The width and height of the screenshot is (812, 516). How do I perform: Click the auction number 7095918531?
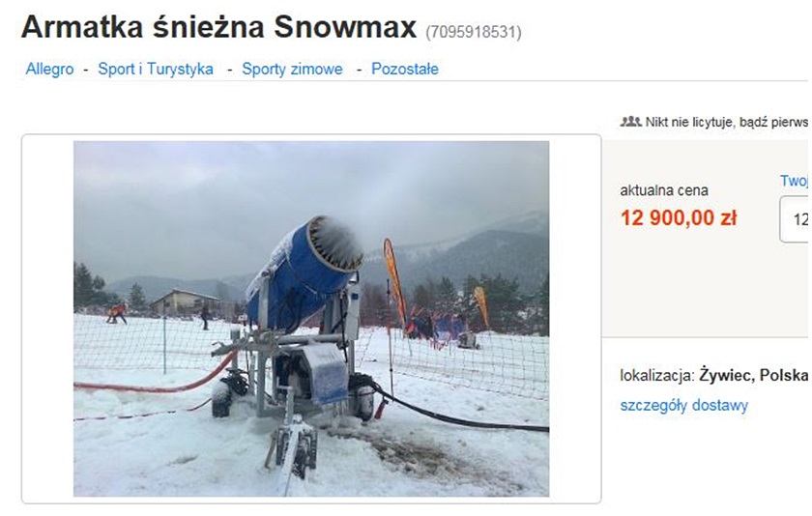click(x=474, y=32)
